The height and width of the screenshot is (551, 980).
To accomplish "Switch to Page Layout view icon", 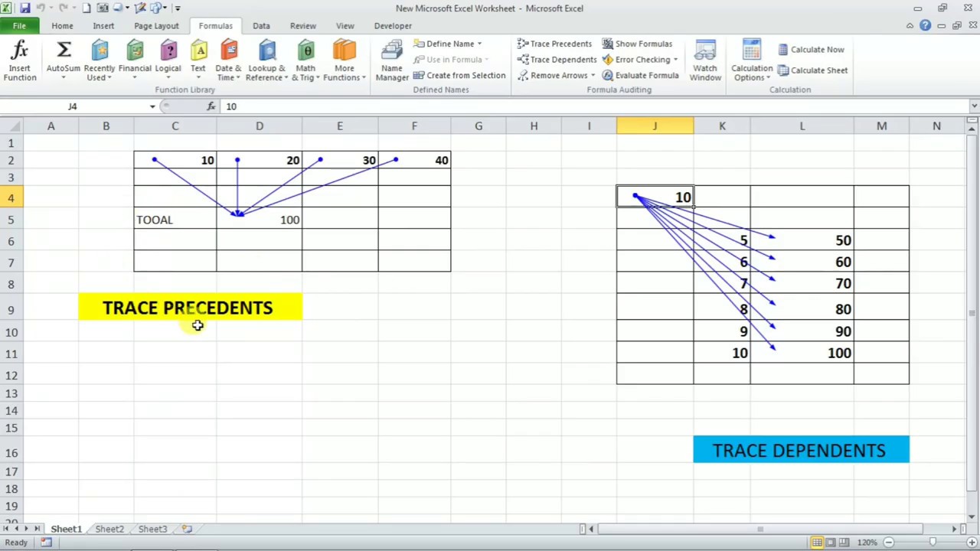I will click(x=831, y=543).
